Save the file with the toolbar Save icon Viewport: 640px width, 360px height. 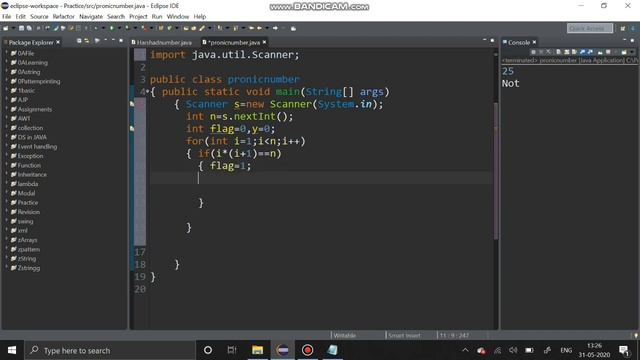click(21, 28)
